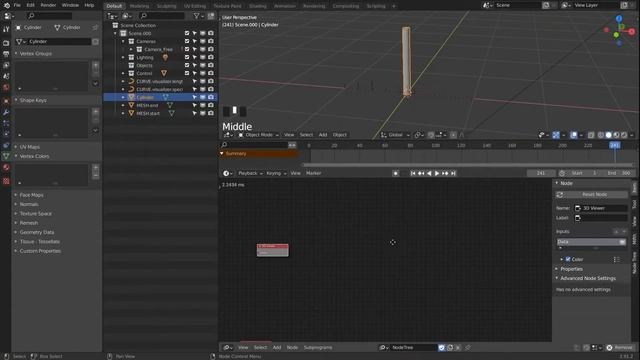
Task: Click the Remove button in node editor
Action: tap(620, 348)
